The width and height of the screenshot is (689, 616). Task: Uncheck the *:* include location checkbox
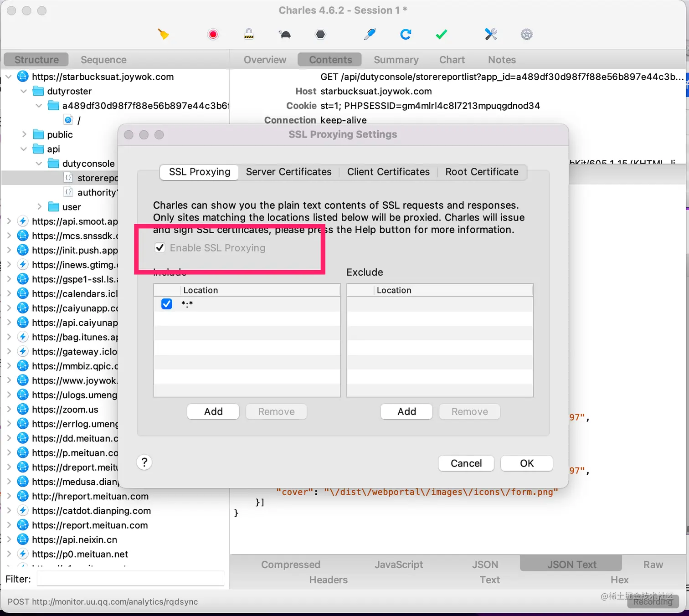pos(167,304)
